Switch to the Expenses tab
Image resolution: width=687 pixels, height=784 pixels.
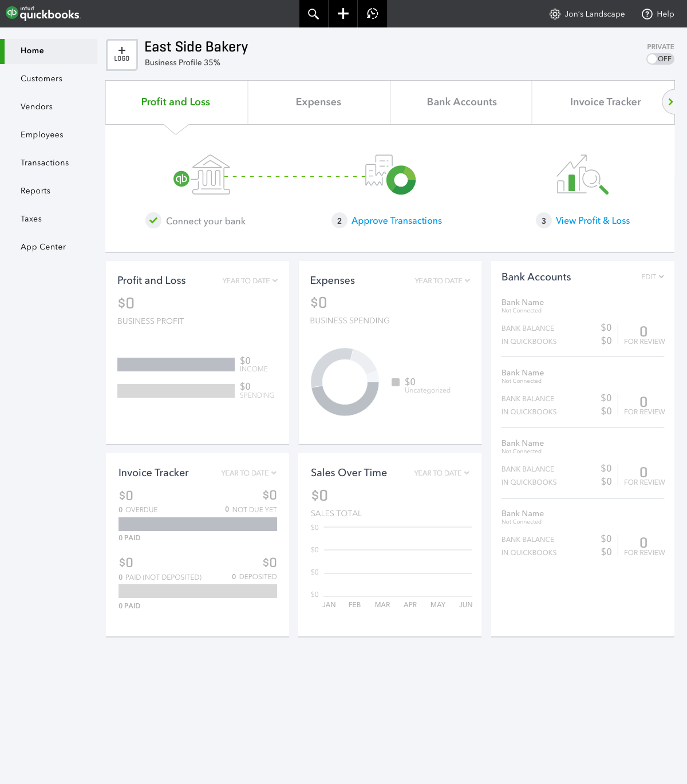319,102
